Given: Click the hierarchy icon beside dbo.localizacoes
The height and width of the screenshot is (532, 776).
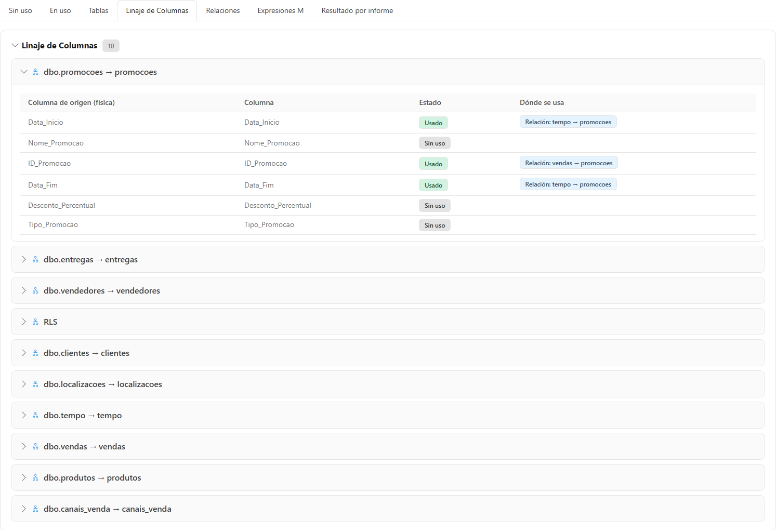Looking at the screenshot, I should pyautogui.click(x=35, y=384).
